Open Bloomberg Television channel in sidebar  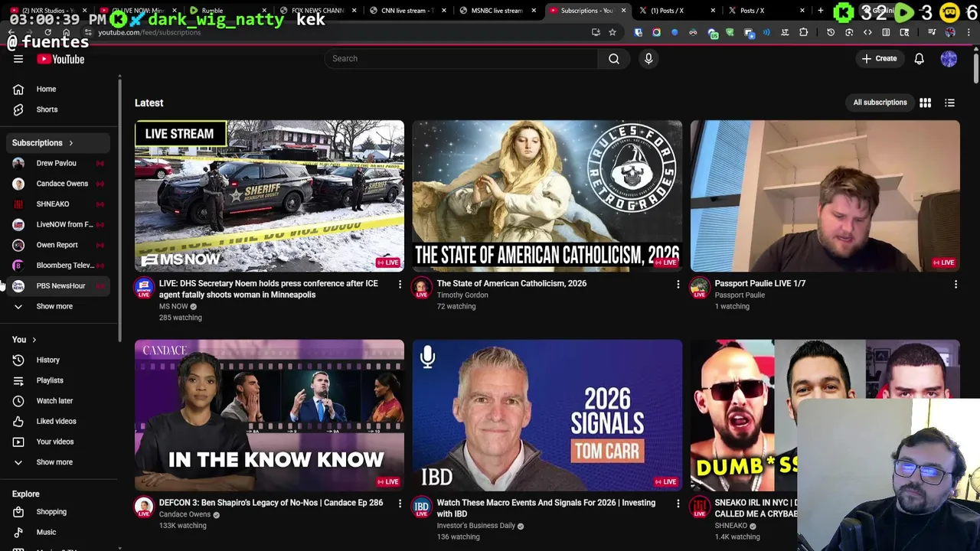pos(60,266)
